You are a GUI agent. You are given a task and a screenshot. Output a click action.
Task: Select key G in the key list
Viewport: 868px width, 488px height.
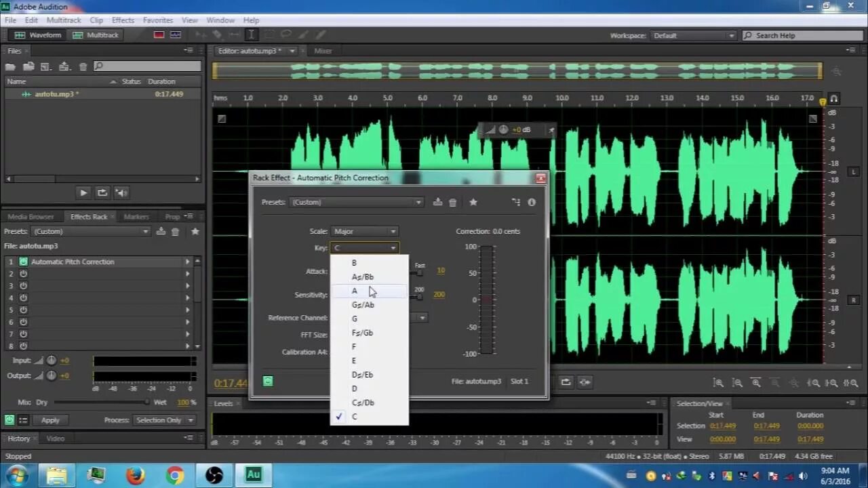click(370, 319)
